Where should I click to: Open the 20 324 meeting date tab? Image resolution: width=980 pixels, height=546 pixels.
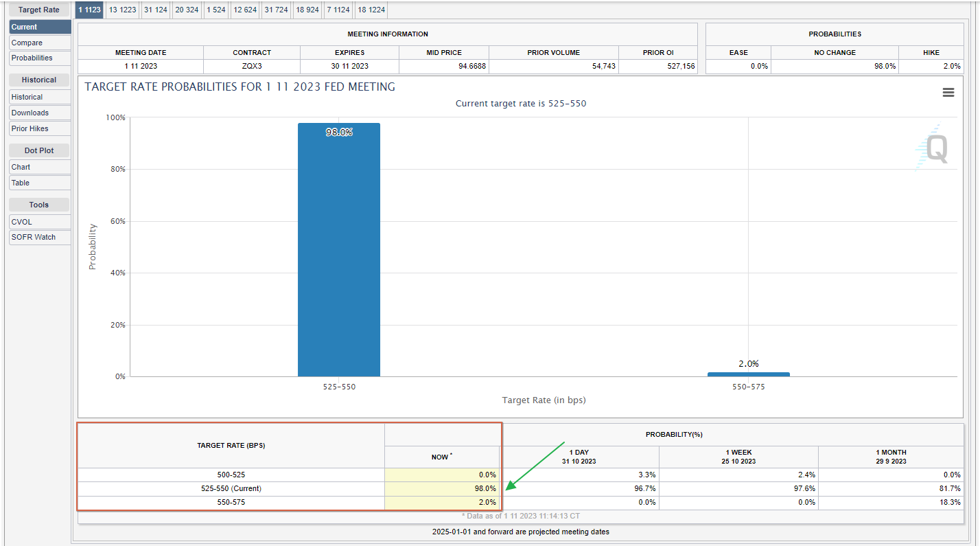[187, 10]
